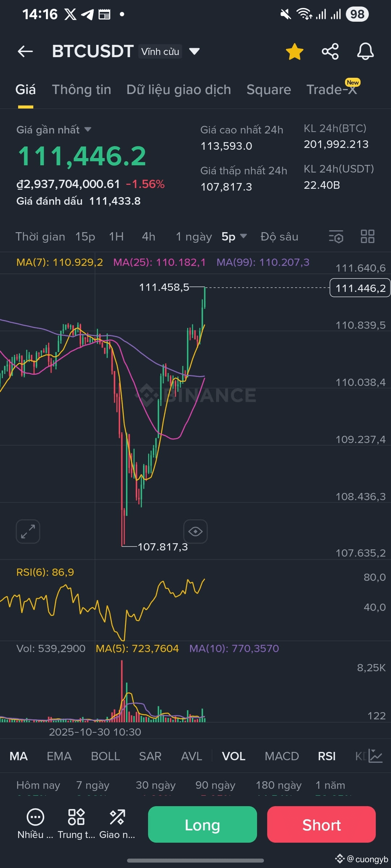Switch to the Thông tin tab

click(81, 89)
